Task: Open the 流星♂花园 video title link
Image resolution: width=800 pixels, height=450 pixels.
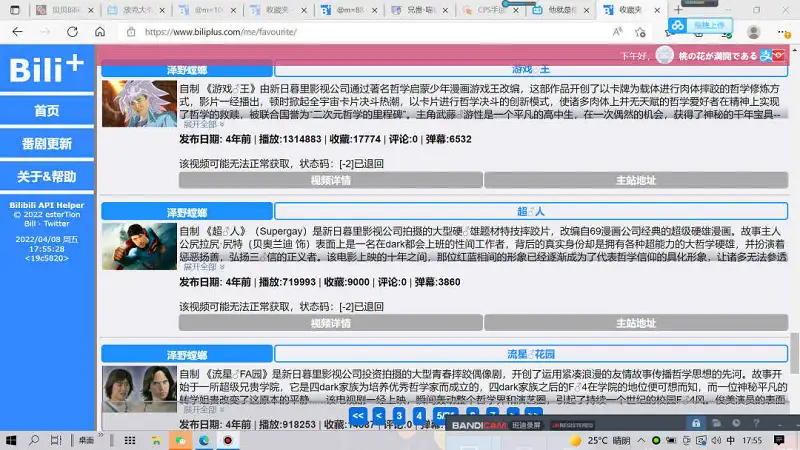Action: point(531,354)
